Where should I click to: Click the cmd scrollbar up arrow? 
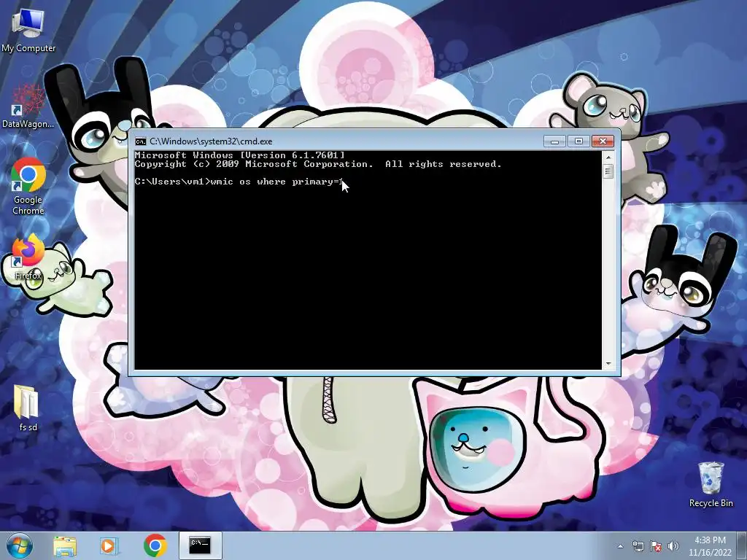coord(608,157)
